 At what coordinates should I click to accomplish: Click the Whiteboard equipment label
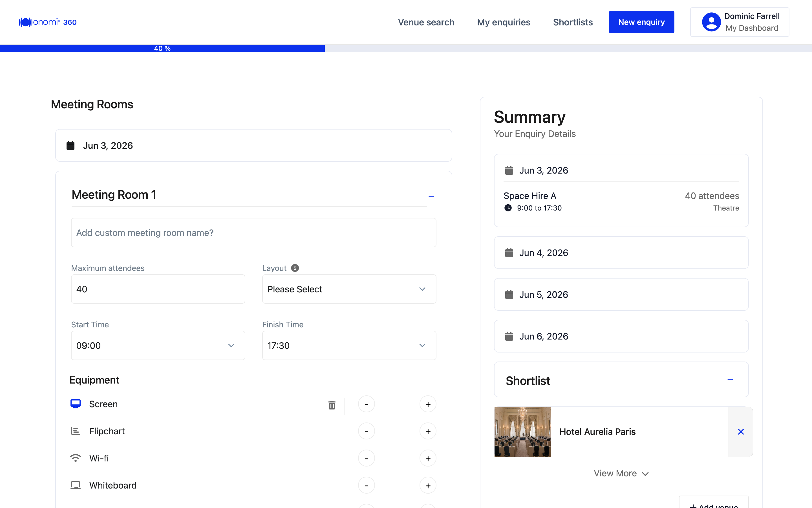(x=113, y=485)
